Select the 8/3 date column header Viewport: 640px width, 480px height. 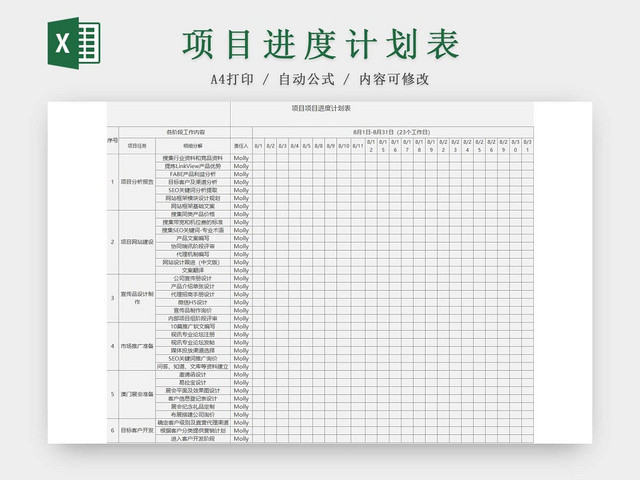tap(282, 146)
